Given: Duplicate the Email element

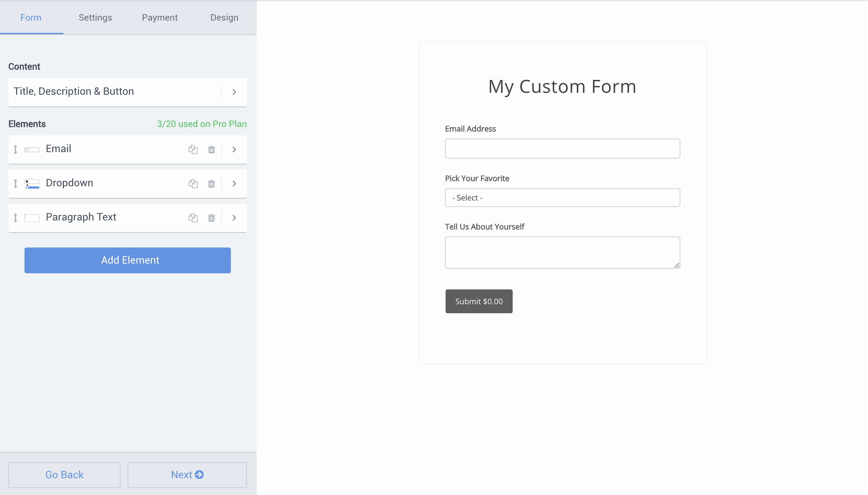Looking at the screenshot, I should tap(193, 150).
